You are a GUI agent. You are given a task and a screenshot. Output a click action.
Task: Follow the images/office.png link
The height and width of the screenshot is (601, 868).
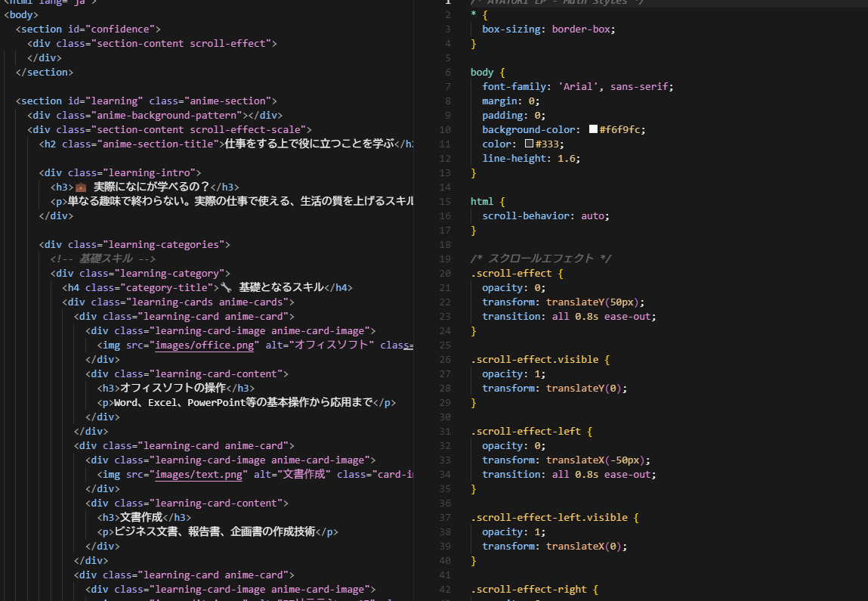pos(204,345)
